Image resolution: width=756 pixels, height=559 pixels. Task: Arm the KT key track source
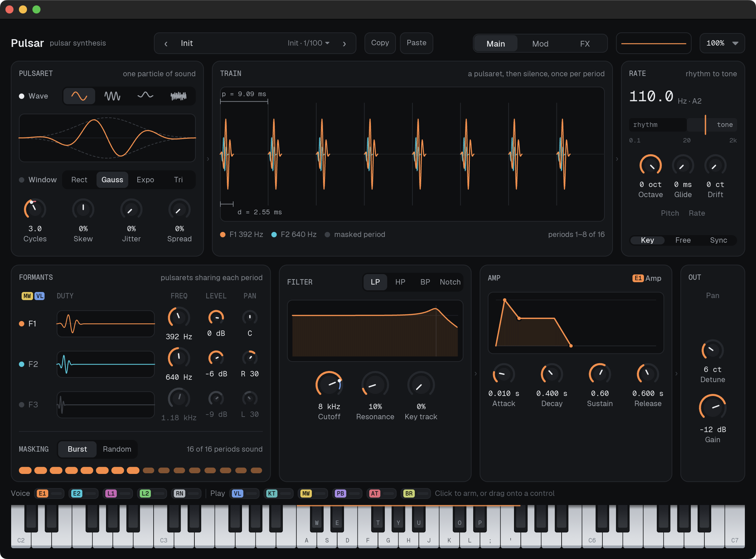[x=279, y=494]
